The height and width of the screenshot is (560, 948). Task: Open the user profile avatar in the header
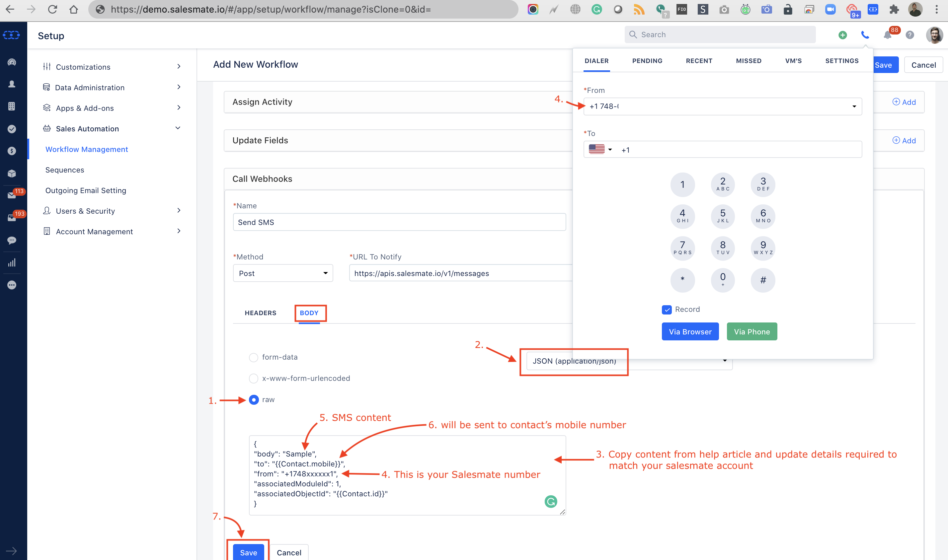pos(934,35)
